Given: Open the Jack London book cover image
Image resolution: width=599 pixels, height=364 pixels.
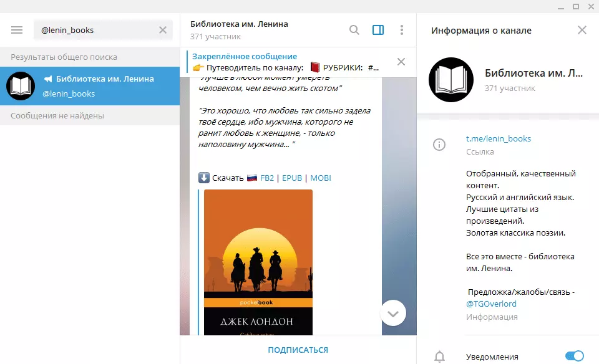Looking at the screenshot, I should pos(258,262).
